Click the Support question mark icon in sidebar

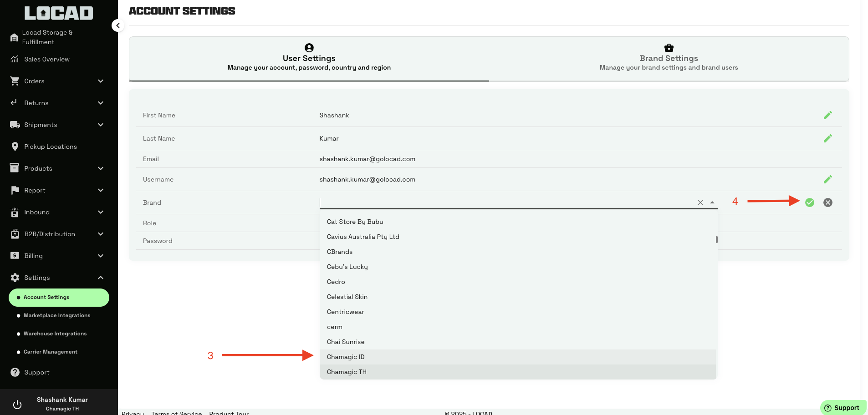coord(15,372)
